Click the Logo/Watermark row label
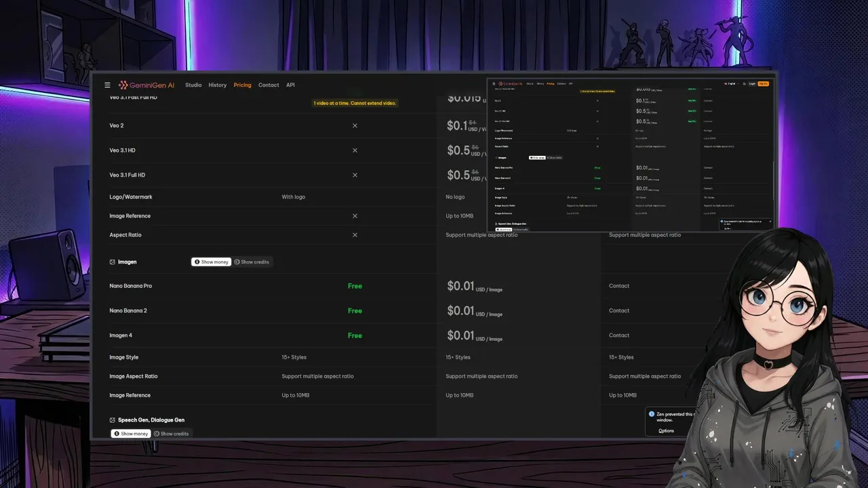Image resolution: width=868 pixels, height=488 pixels. coord(131,197)
